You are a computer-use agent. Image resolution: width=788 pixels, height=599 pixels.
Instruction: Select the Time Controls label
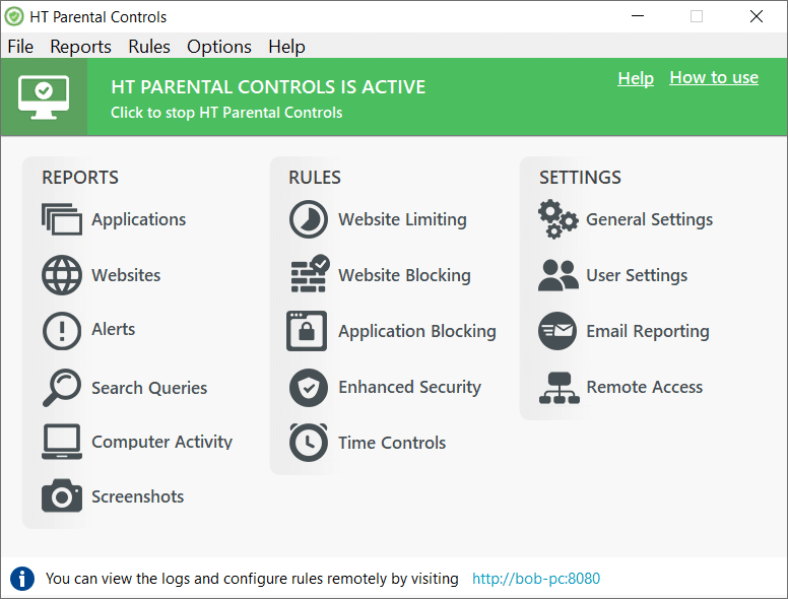tap(392, 443)
